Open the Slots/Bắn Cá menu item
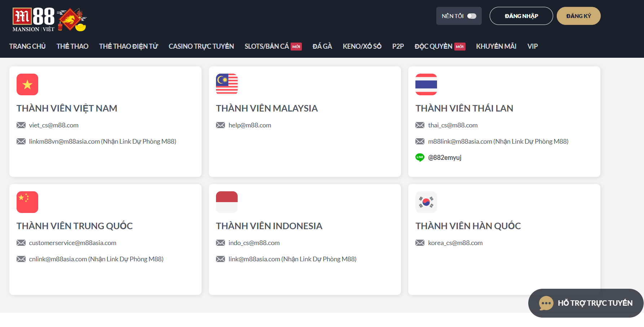The image size is (644, 327). coord(266,46)
